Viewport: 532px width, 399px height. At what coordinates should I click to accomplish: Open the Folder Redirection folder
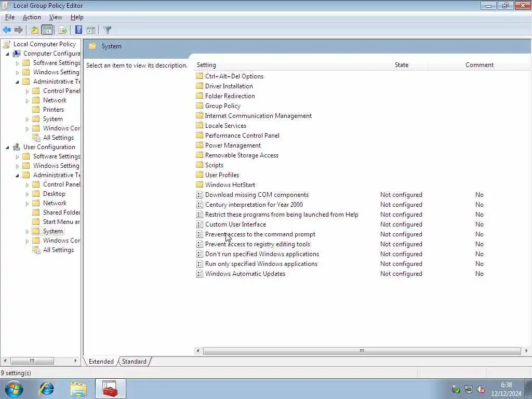tap(230, 96)
